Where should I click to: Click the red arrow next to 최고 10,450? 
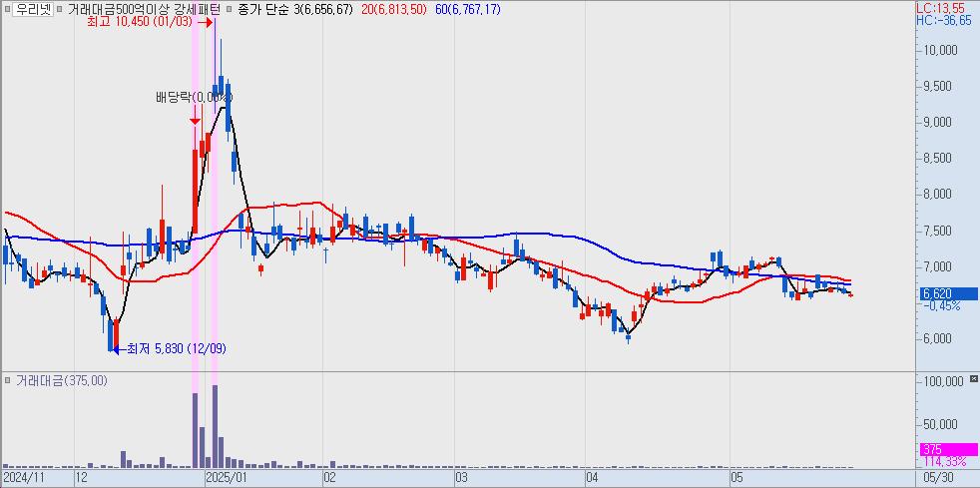[x=204, y=22]
